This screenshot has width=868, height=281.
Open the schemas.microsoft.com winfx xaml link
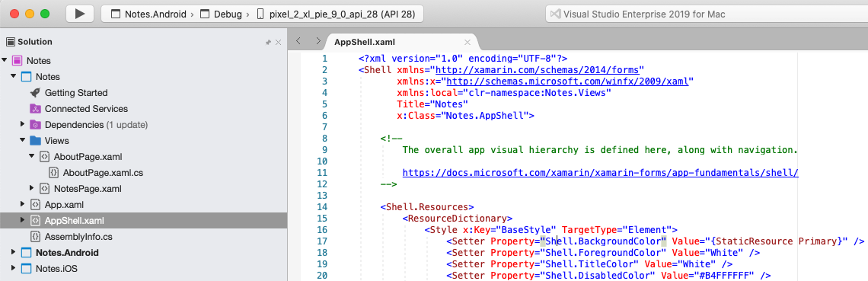click(567, 81)
